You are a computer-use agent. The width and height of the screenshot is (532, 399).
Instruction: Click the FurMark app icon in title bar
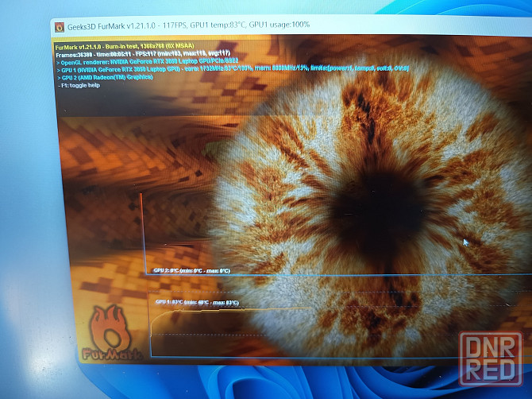point(59,26)
